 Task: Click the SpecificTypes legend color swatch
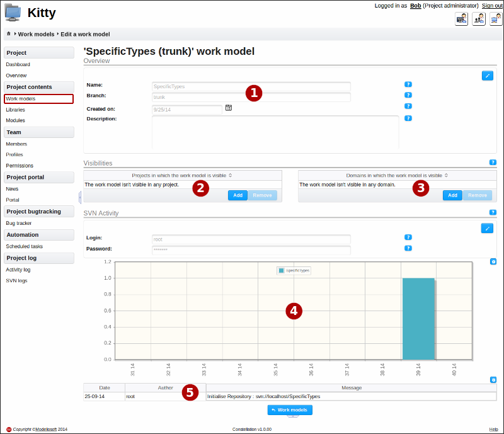point(282,270)
